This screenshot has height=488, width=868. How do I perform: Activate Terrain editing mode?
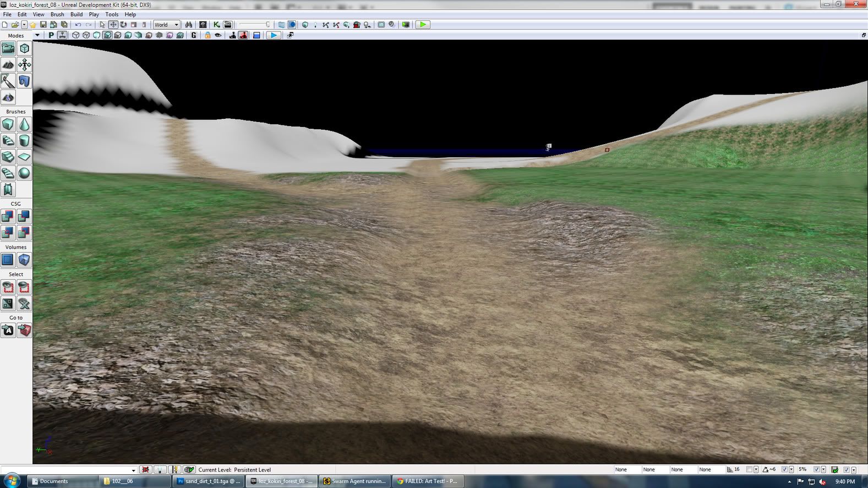coord(8,65)
